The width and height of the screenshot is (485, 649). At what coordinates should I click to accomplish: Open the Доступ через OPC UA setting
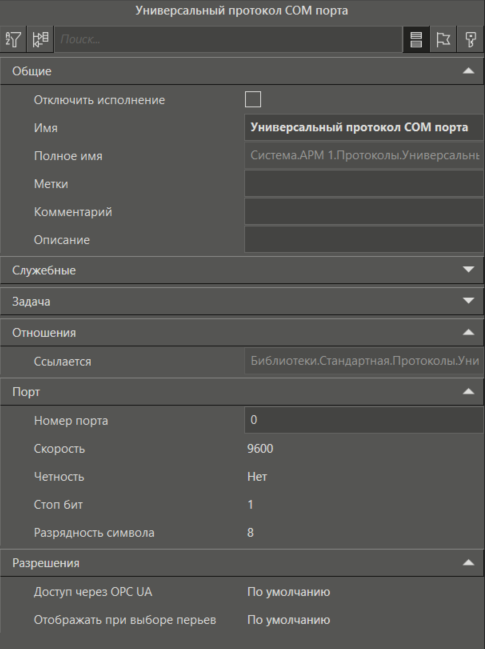(x=364, y=592)
